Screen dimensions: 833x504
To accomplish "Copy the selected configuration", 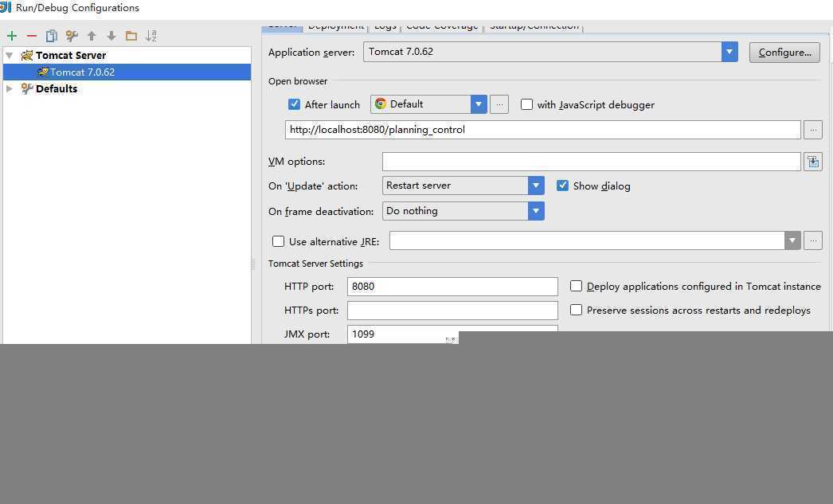I will click(52, 36).
